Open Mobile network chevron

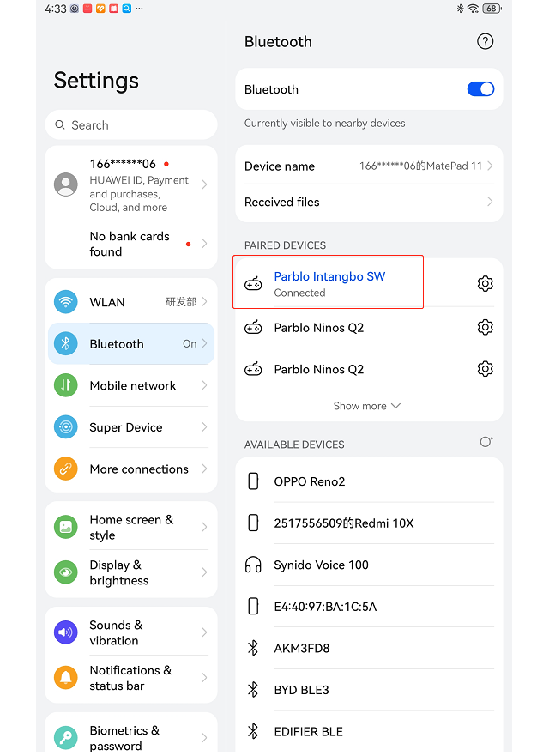click(204, 385)
